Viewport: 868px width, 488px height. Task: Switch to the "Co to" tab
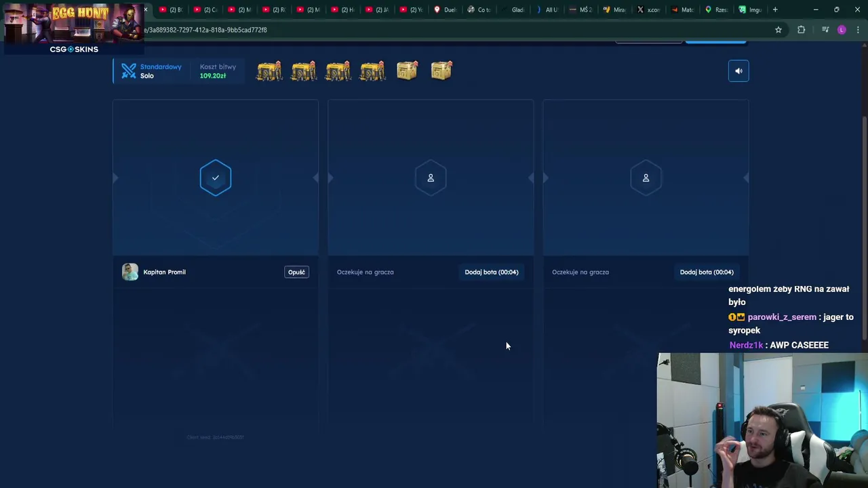tap(480, 9)
